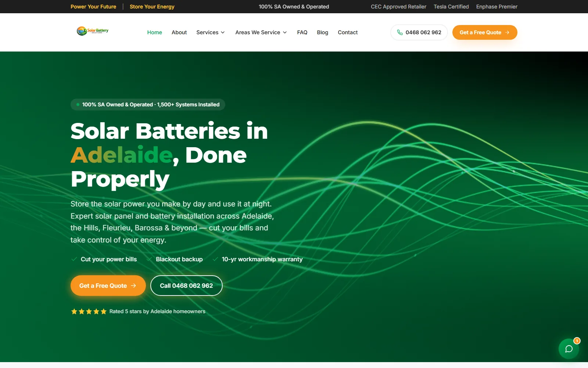Click the checkmark icon beside Cut your power bills
The height and width of the screenshot is (368, 588).
[74, 259]
